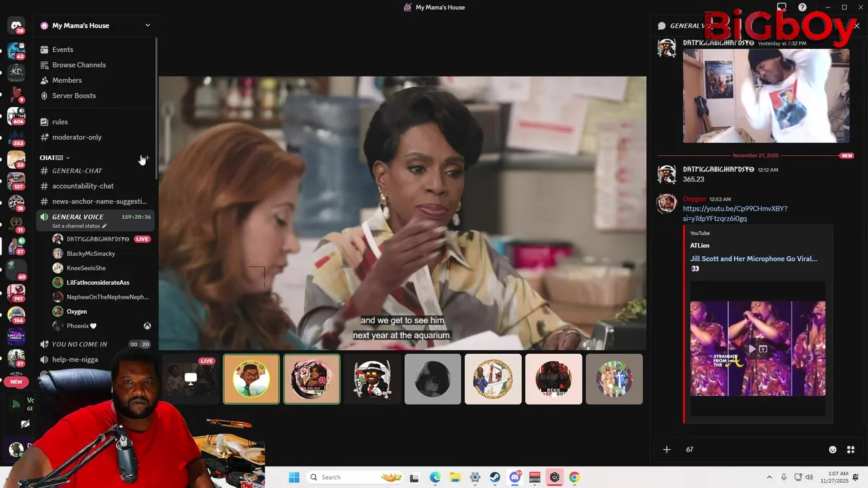The height and width of the screenshot is (488, 868).
Task: Select the Rexx red character avatar tile
Action: point(553,379)
